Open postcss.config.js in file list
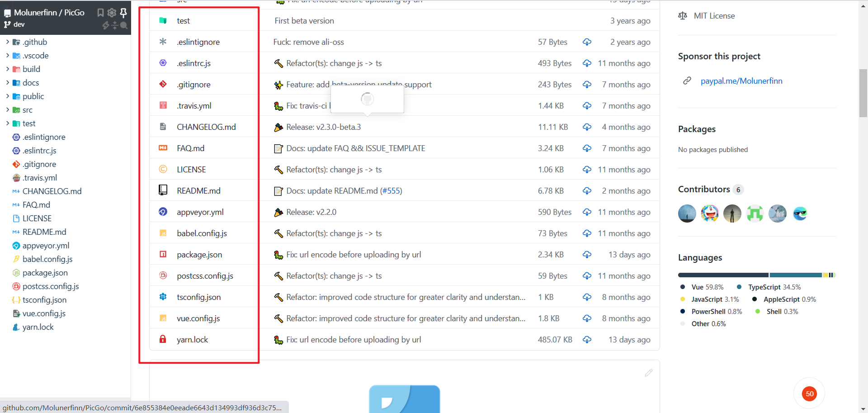The image size is (868, 413). coord(205,276)
